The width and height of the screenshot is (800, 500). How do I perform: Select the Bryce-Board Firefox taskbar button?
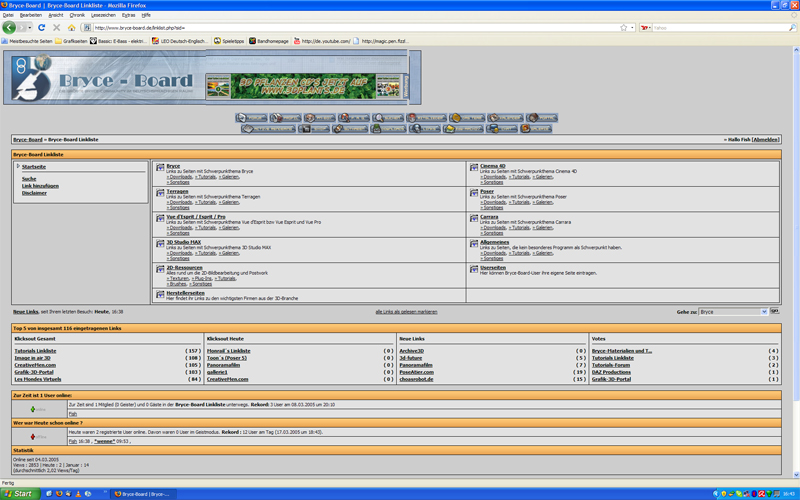pos(143,494)
